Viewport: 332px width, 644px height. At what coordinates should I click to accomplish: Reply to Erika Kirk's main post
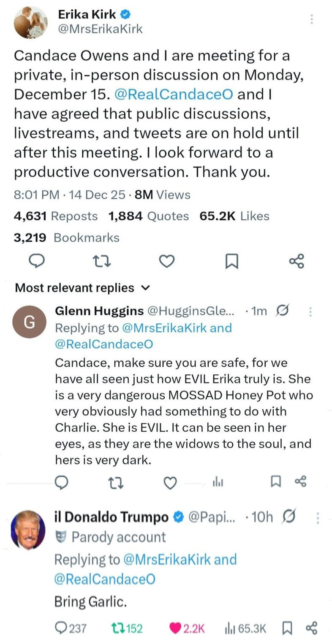click(37, 262)
